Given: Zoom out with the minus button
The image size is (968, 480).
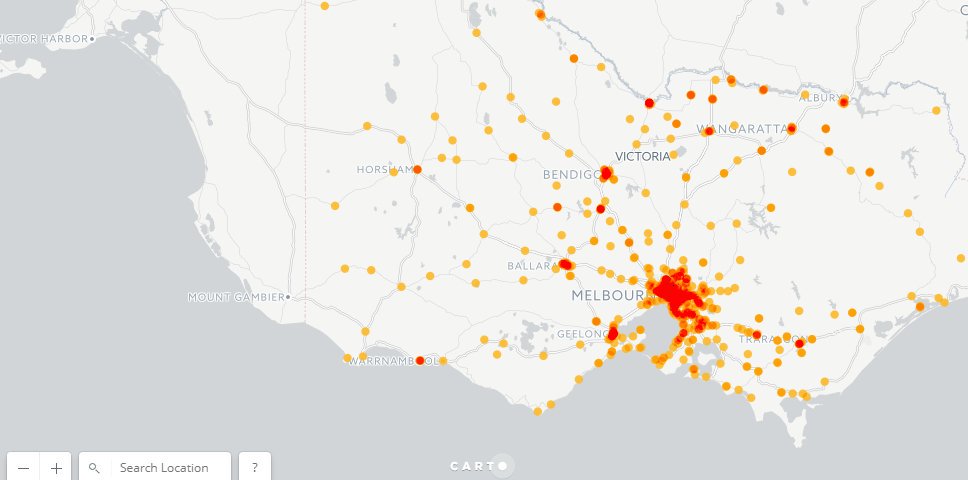Looking at the screenshot, I should 23,468.
